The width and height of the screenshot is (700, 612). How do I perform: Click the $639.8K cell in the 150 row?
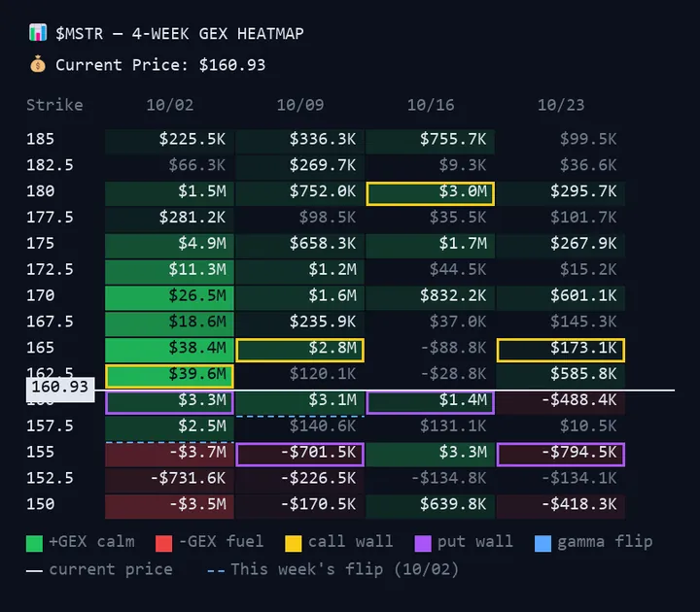point(431,506)
